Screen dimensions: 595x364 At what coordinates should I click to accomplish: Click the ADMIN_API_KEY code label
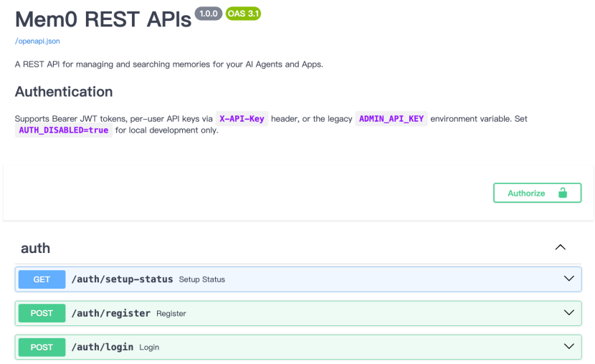coord(391,119)
